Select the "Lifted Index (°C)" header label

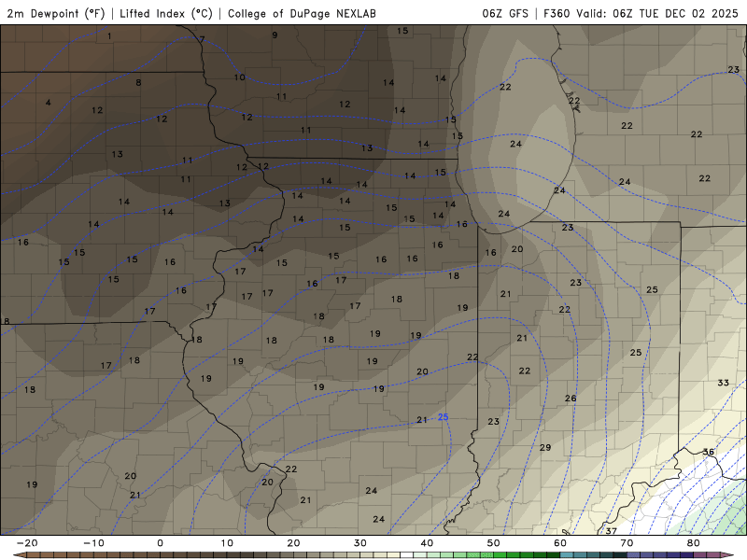pos(166,13)
